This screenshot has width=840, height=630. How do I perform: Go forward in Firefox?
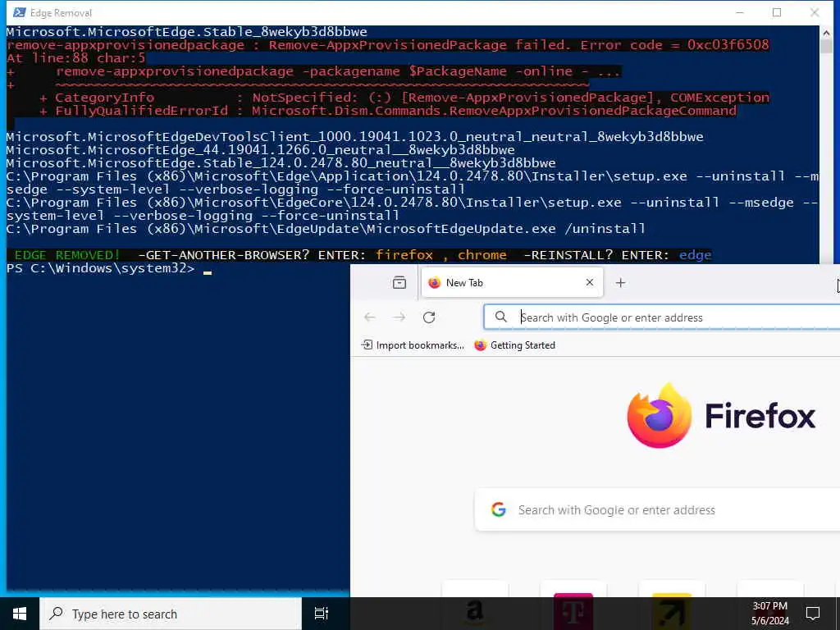tap(399, 317)
